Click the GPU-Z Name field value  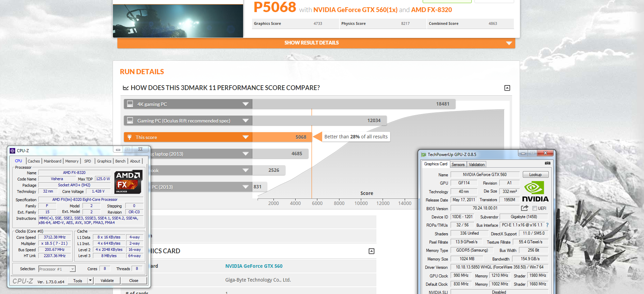[x=485, y=175]
